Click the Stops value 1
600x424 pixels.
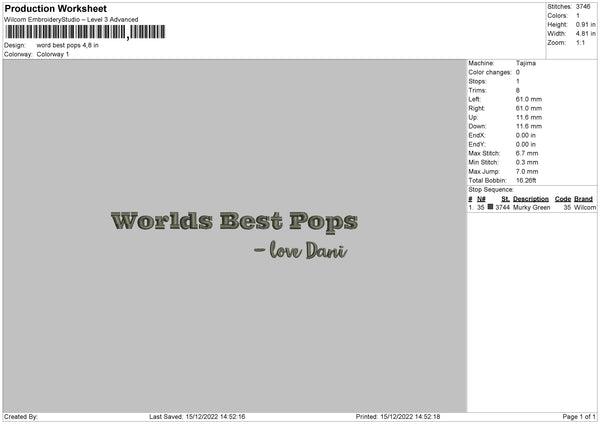click(518, 81)
